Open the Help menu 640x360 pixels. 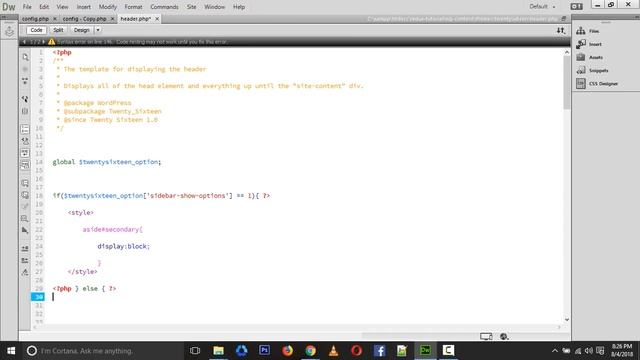point(239,7)
